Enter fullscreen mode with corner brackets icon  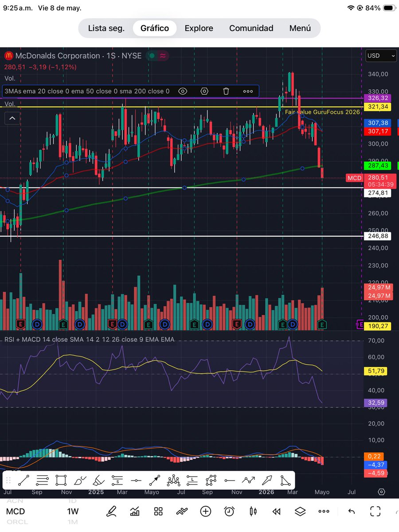pyautogui.click(x=376, y=511)
